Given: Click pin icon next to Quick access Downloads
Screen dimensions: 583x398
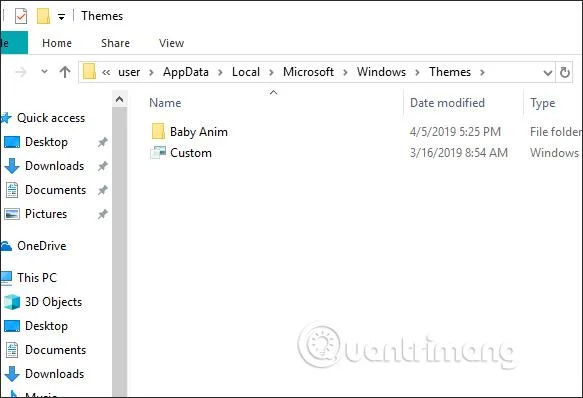Looking at the screenshot, I should click(103, 166).
